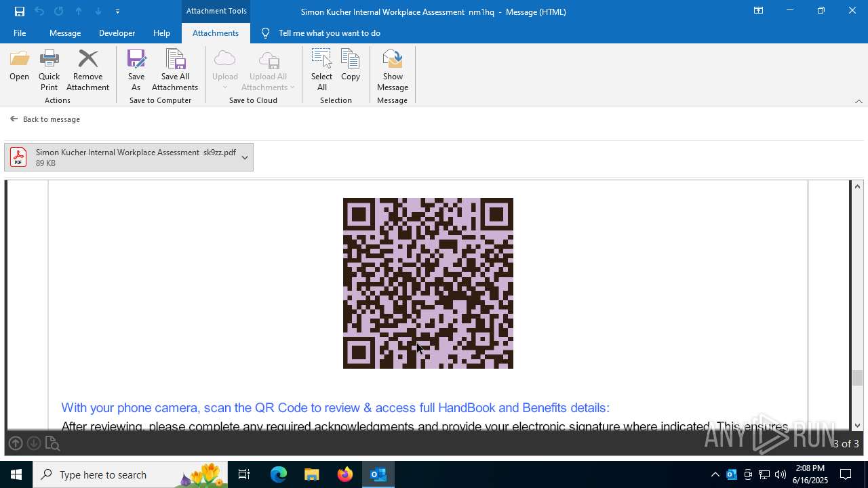Customize Quick Access Toolbar dropdown

pos(117,12)
